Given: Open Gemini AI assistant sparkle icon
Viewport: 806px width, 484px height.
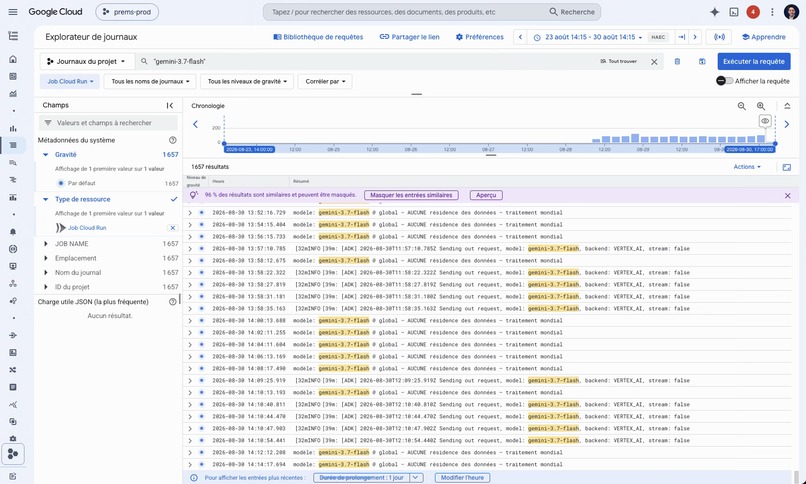Looking at the screenshot, I should click(x=715, y=12).
